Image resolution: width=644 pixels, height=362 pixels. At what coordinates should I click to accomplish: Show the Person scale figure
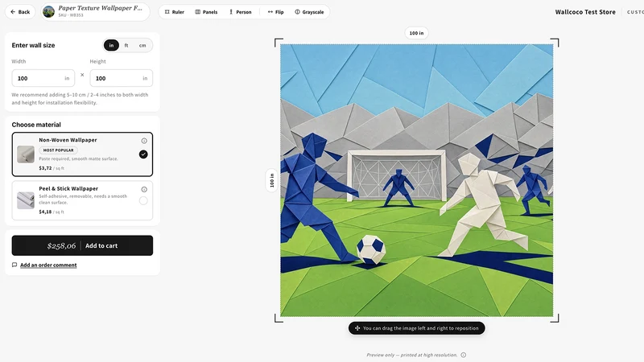[x=240, y=12]
